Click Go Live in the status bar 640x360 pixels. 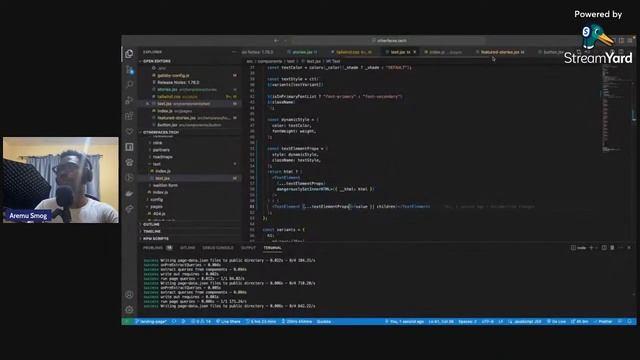pos(556,322)
